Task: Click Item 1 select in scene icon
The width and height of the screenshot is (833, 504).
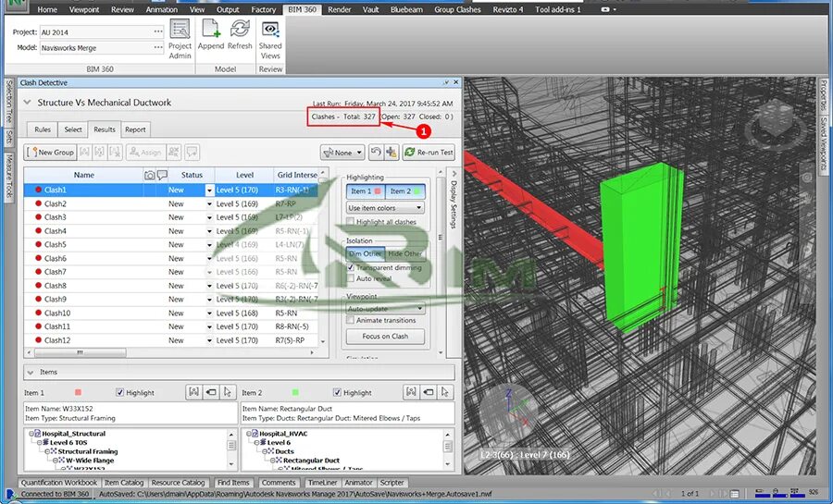Action: 228,392
